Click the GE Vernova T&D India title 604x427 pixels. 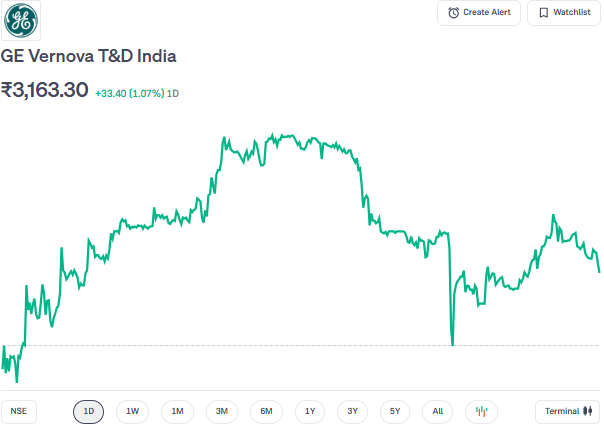[89, 57]
